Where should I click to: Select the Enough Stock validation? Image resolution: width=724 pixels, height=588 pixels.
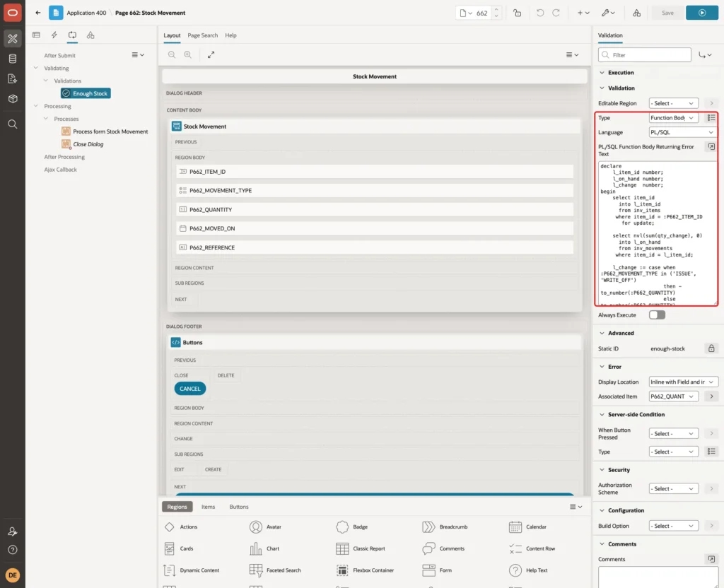(86, 93)
